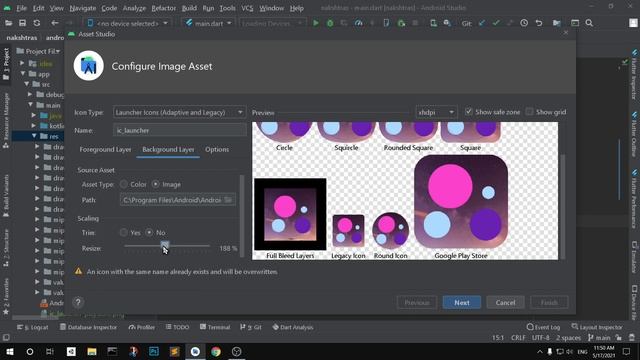This screenshot has width=640, height=360.
Task: Open the Layout Inspector tool window
Action: coord(597,327)
